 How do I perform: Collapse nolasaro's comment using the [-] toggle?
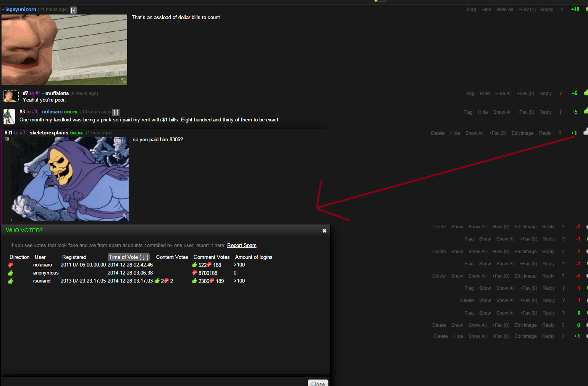pos(116,112)
